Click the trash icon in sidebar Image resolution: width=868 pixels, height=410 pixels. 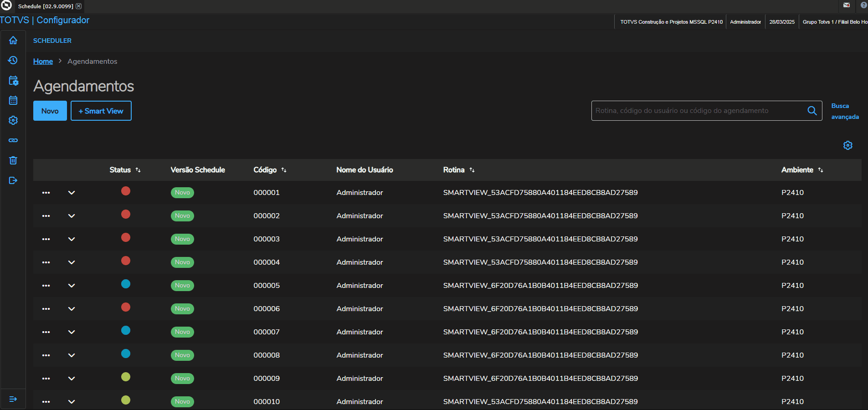pyautogui.click(x=13, y=160)
